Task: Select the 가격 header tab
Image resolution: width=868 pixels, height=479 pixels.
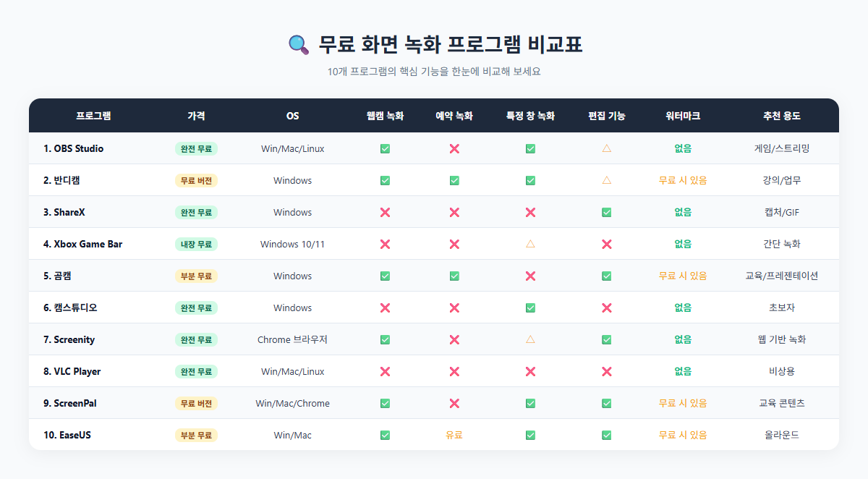Action: pos(196,116)
